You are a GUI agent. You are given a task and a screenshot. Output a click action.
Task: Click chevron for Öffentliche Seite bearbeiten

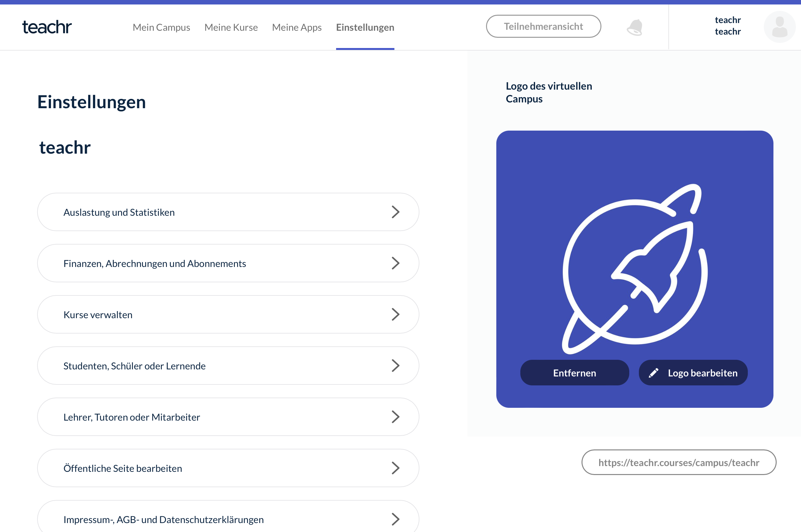click(395, 468)
